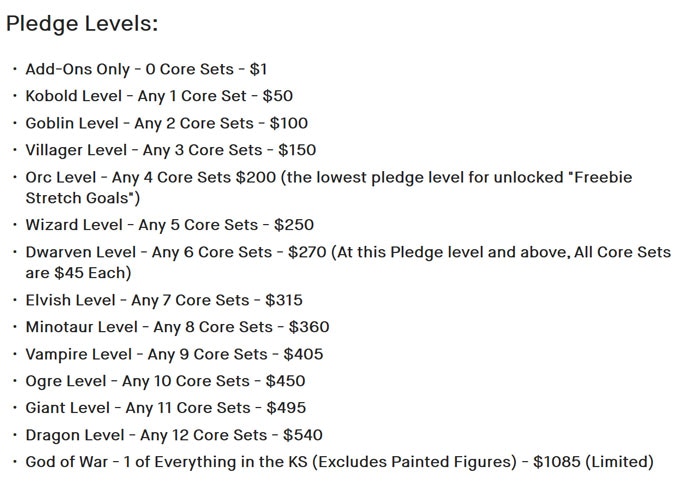Choose the Ogre Level ten-set pledge

click(x=165, y=381)
